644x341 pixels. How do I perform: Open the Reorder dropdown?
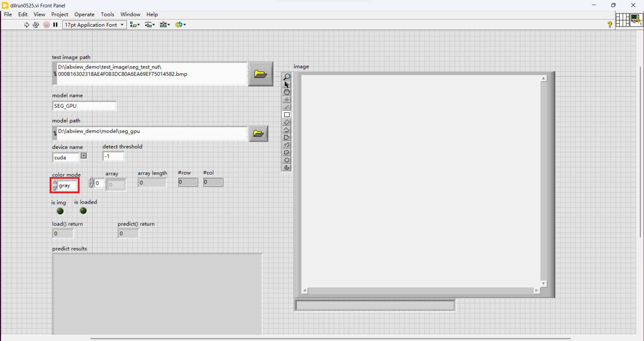(181, 25)
